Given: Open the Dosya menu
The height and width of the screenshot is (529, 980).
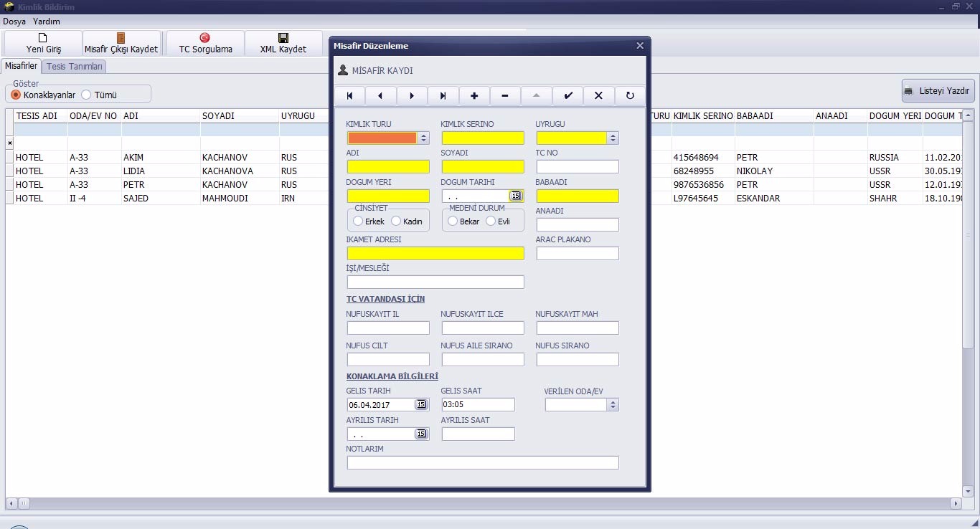Looking at the screenshot, I should (x=14, y=22).
